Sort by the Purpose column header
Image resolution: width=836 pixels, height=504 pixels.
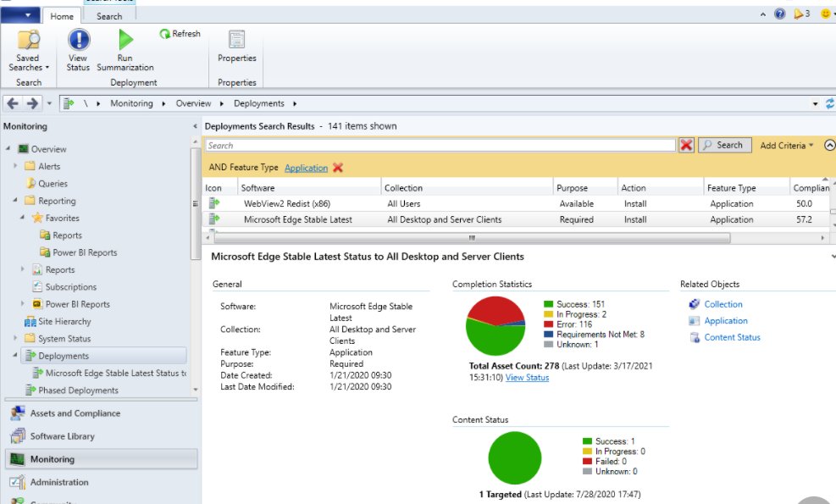click(x=585, y=188)
